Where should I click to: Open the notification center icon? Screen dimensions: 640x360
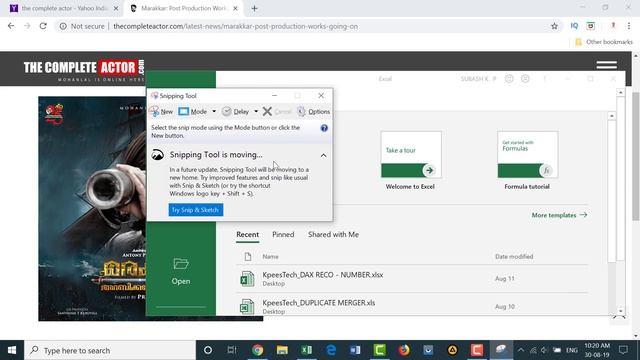pos(623,350)
